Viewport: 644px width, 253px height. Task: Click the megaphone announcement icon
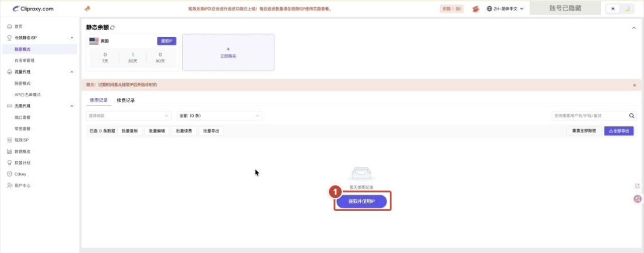[x=87, y=9]
